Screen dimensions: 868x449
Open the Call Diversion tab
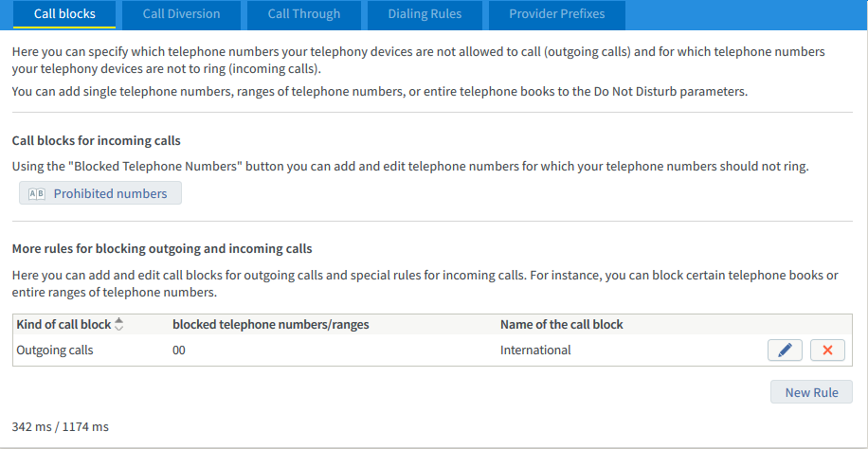click(181, 14)
